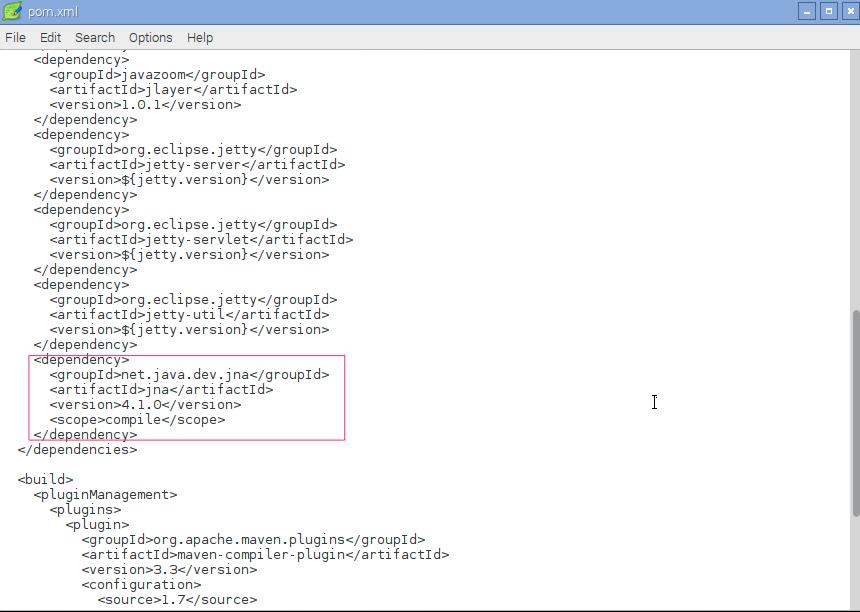860x612 pixels.
Task: Click the build opening tag
Action: 45,479
